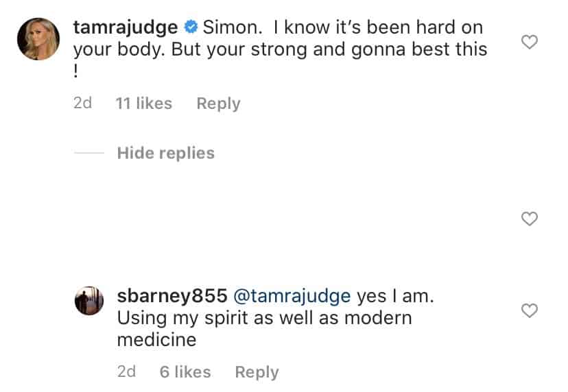Screen dimensions: 568x392
Task: Select the comment text starting with Simon
Action: click(x=281, y=49)
